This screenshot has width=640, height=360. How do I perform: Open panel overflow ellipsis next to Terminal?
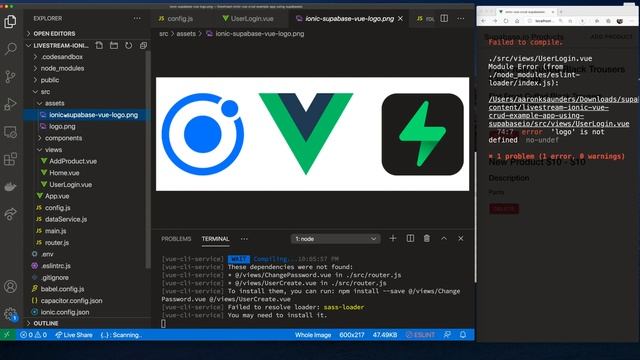pyautogui.click(x=244, y=239)
